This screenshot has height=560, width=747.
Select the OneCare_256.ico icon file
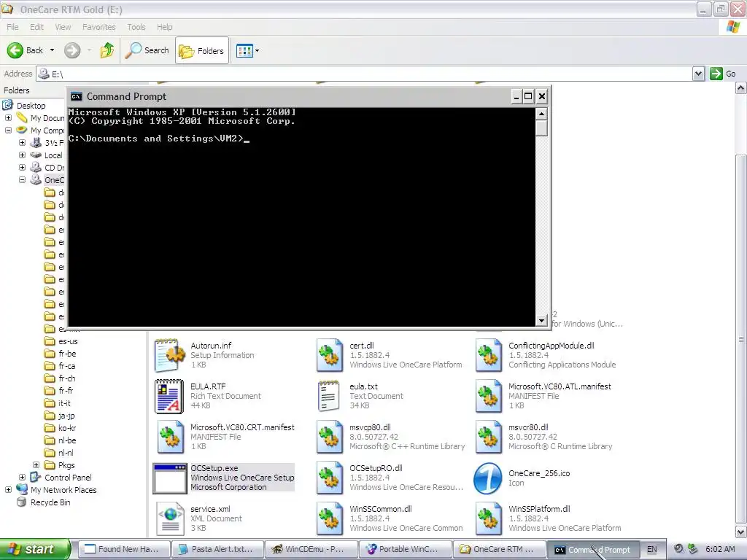tap(488, 478)
